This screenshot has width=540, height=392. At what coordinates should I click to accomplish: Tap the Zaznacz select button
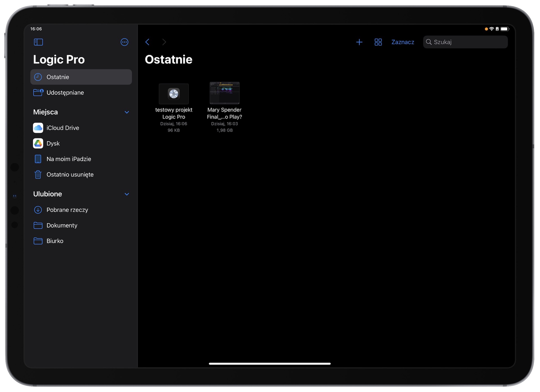coord(402,42)
